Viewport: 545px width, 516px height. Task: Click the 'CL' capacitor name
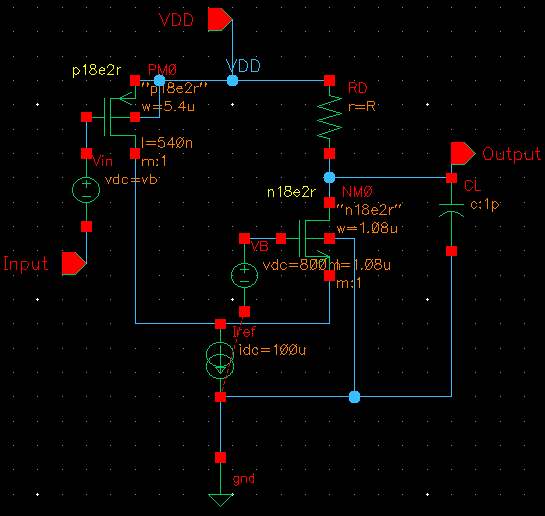click(473, 186)
